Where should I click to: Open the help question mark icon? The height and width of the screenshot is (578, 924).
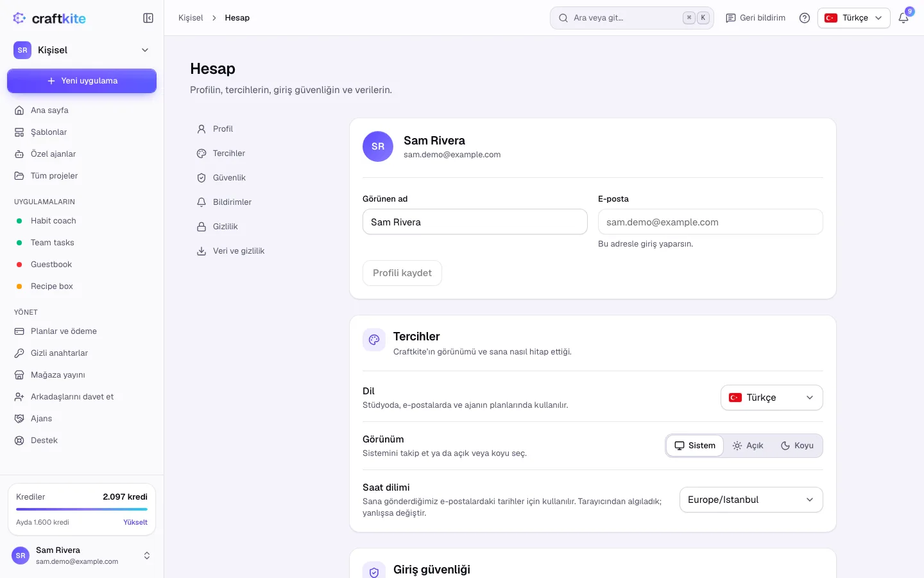click(805, 18)
